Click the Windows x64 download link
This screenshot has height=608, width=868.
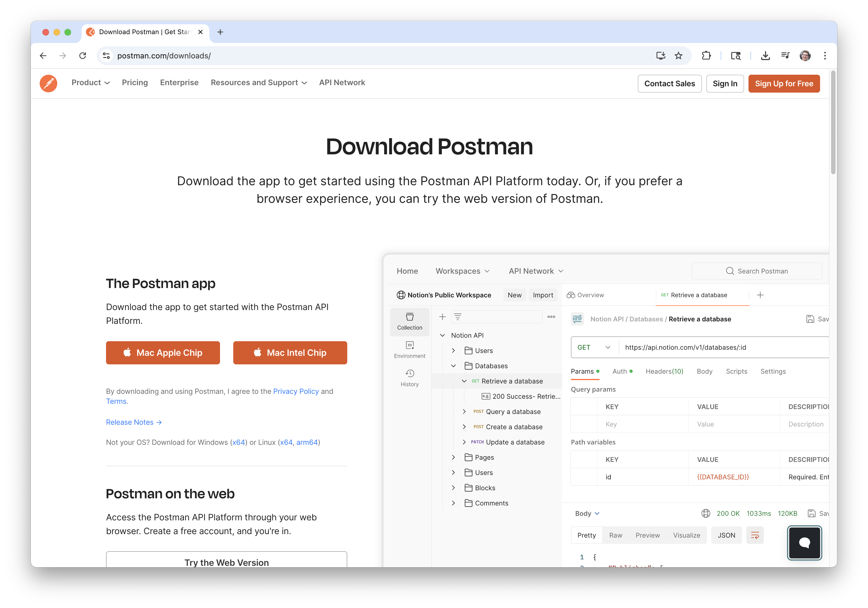(x=238, y=442)
